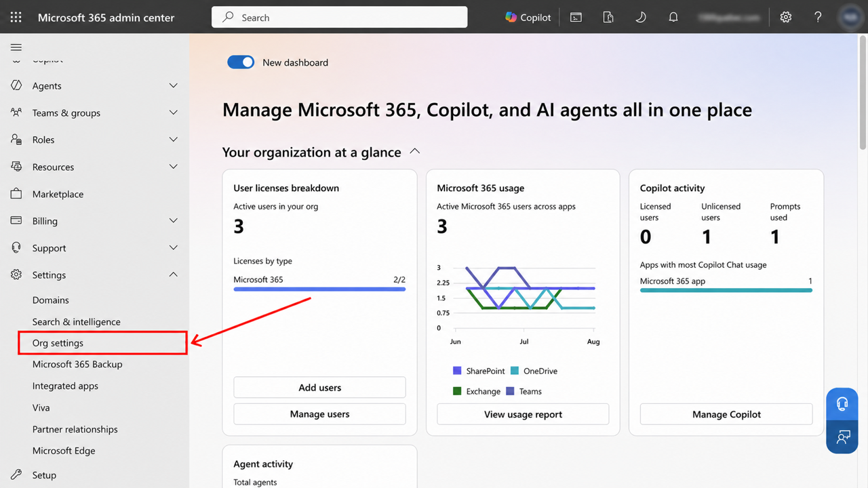
Task: Collapse the navigation with the hamburger icon
Action: coord(16,47)
